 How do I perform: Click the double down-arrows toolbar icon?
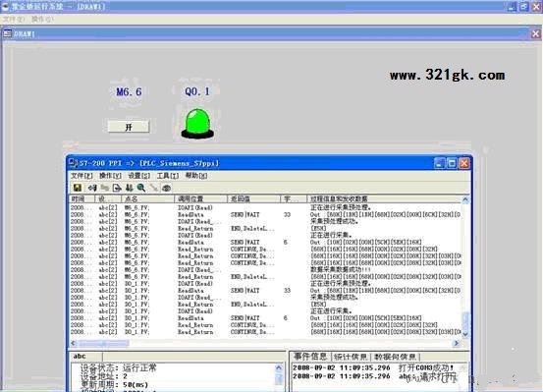point(130,188)
